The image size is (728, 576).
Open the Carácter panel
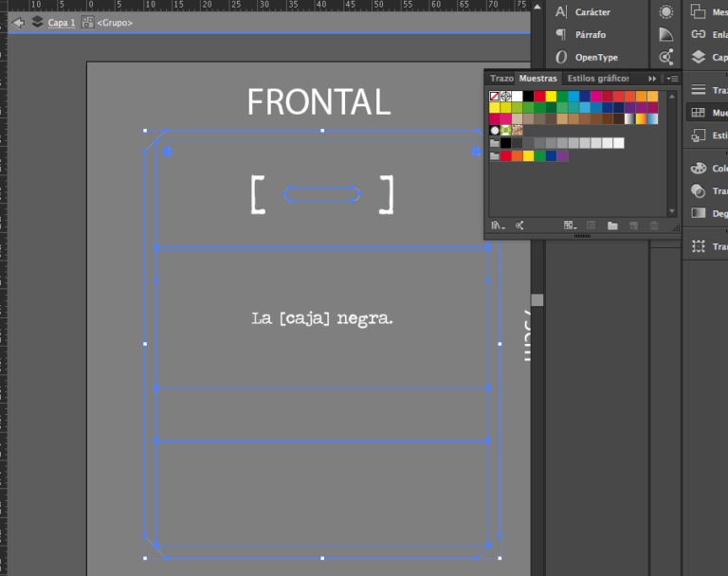pos(592,12)
